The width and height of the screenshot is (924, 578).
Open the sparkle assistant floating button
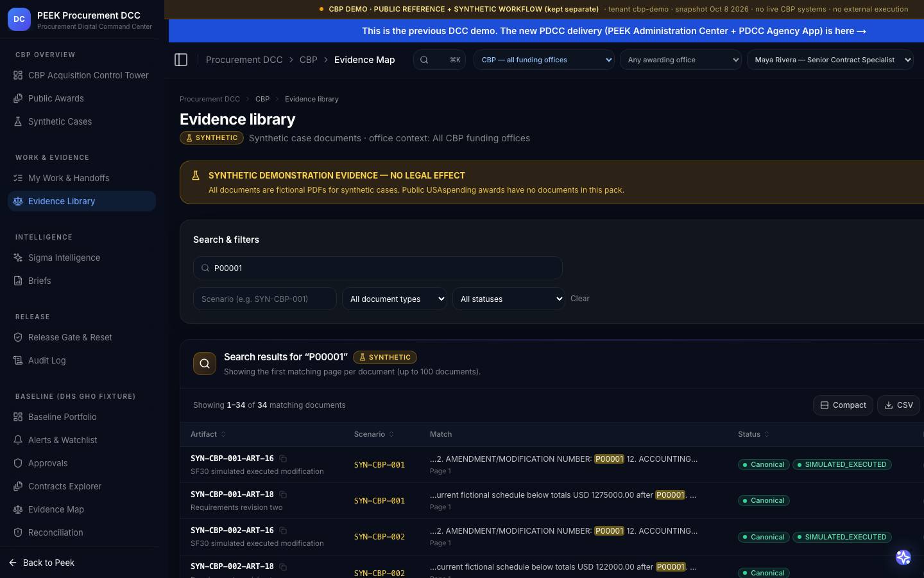click(x=903, y=557)
